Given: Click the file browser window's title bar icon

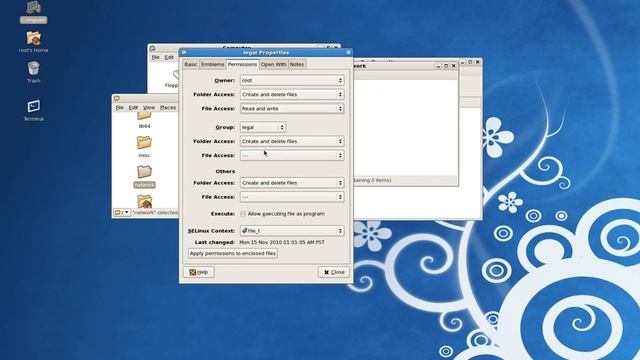Looking at the screenshot, I should (x=117, y=98).
